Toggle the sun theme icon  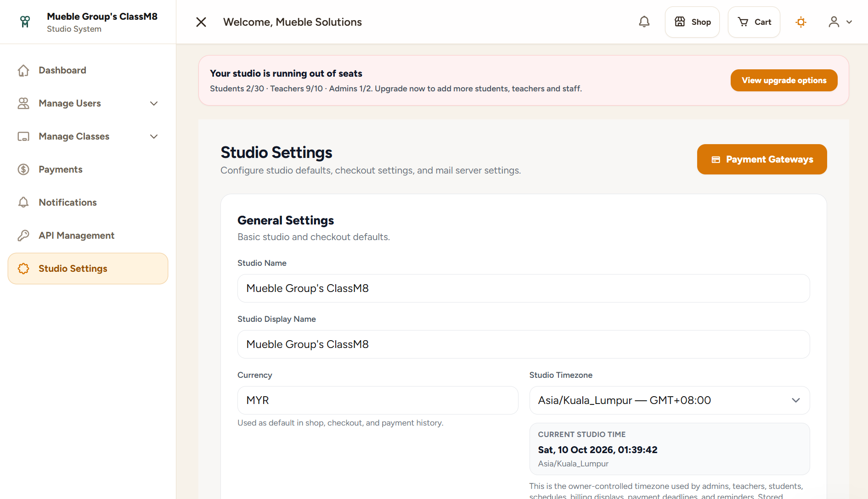(x=801, y=22)
